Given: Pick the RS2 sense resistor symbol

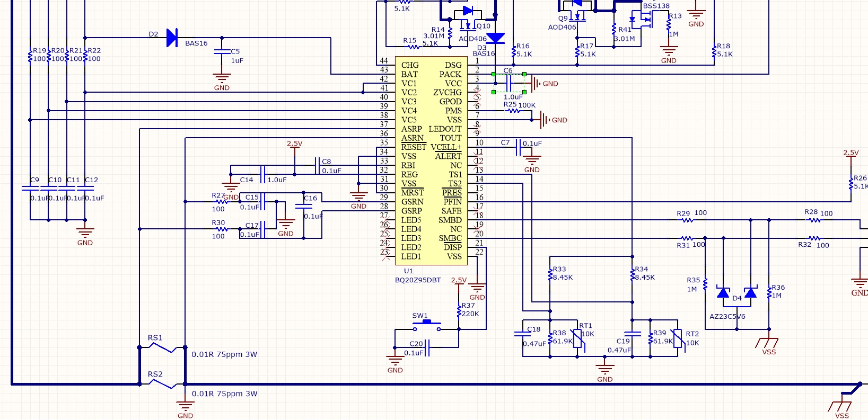Looking at the screenshot, I should pyautogui.click(x=162, y=384).
